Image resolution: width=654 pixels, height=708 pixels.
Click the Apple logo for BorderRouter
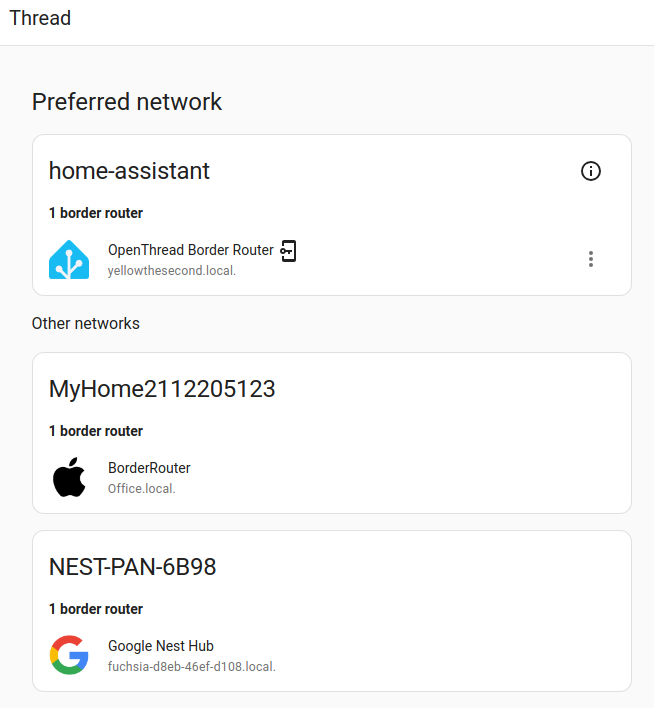click(69, 477)
